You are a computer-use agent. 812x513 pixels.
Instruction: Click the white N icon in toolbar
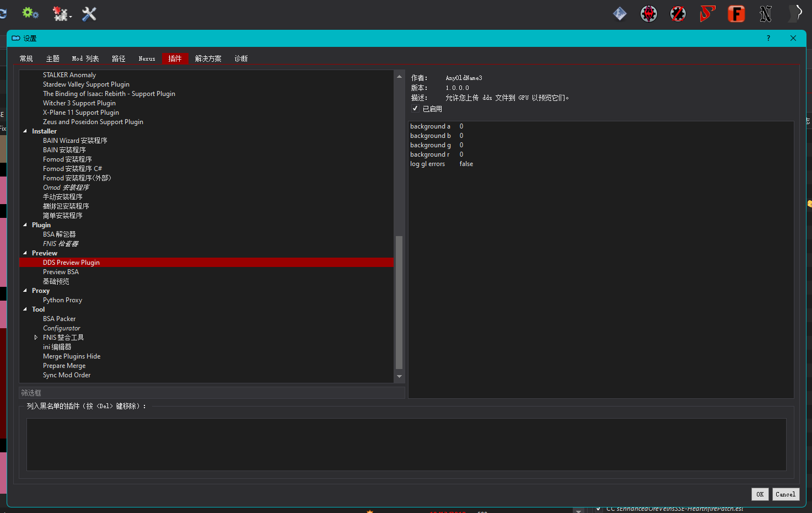[x=766, y=14]
